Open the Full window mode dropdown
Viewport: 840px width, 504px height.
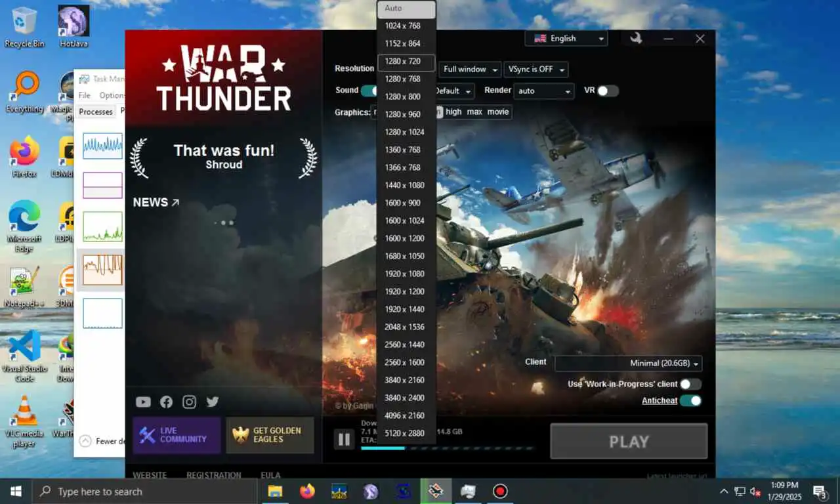[x=470, y=69]
